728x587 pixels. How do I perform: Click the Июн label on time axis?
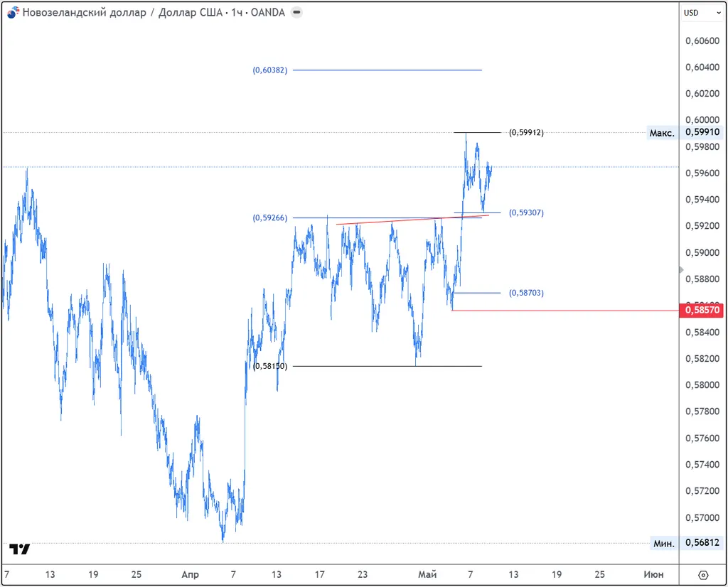[x=653, y=575]
